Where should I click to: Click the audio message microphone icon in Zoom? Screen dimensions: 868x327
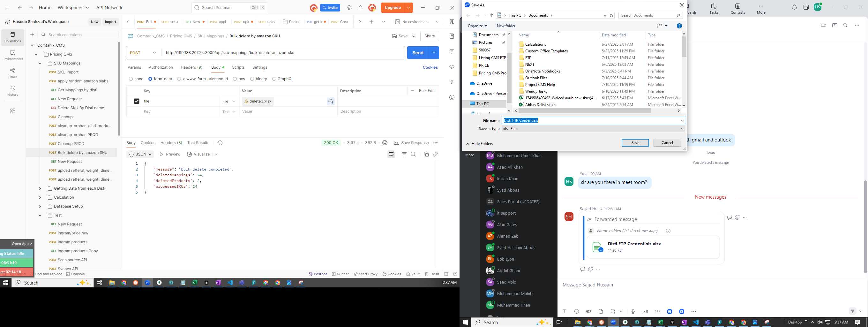point(633,311)
